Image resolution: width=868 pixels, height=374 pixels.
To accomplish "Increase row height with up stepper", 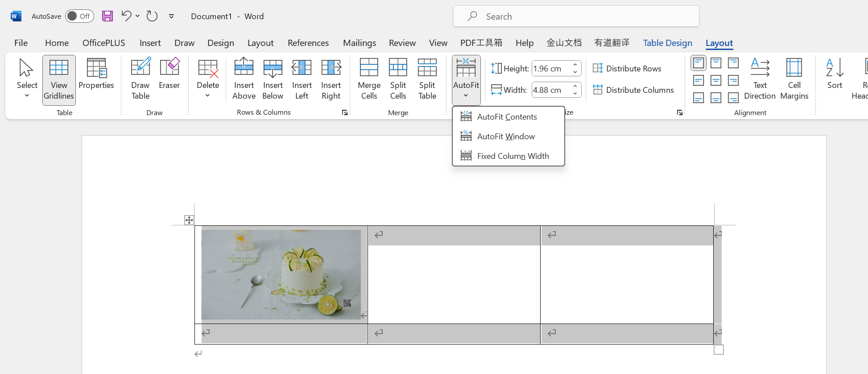I will (575, 65).
